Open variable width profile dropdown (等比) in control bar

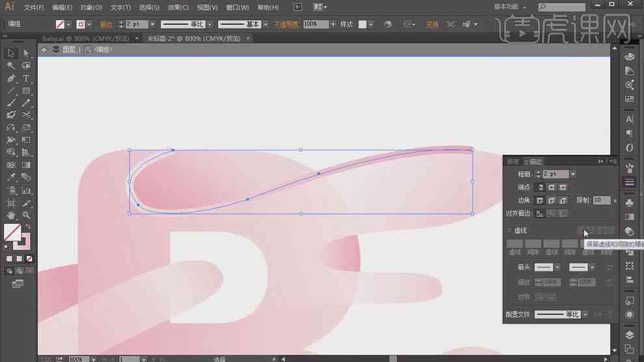(210, 24)
